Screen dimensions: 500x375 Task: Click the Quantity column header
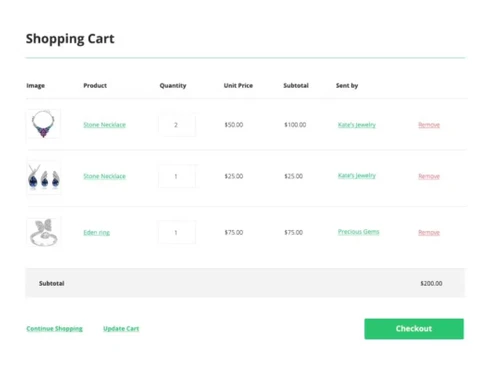pos(173,85)
